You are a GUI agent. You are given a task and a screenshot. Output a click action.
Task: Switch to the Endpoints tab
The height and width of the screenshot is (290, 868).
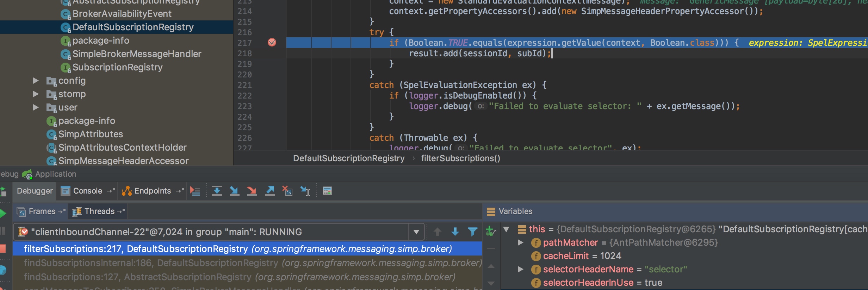pos(152,191)
